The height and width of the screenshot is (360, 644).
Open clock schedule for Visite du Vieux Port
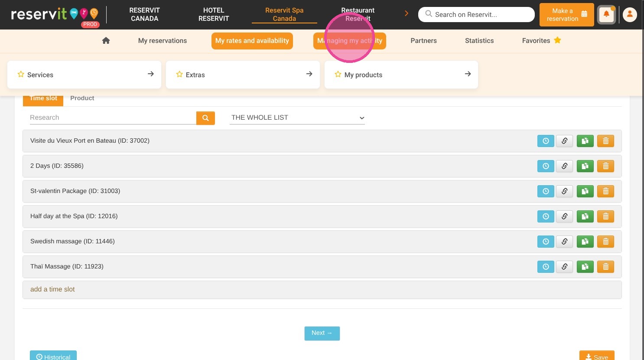click(546, 141)
